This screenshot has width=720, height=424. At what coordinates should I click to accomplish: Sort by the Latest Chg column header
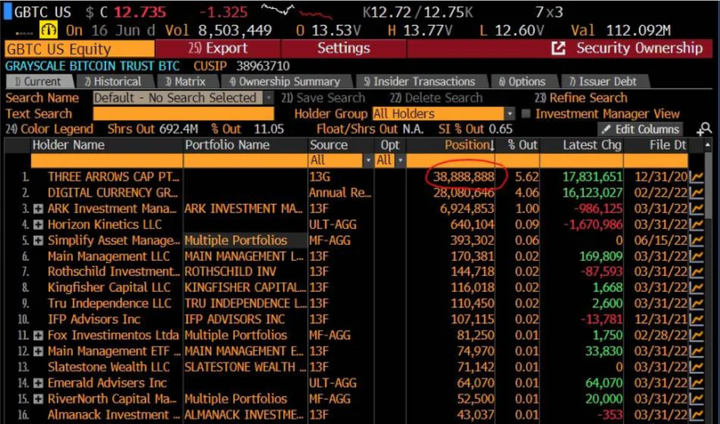coord(592,145)
